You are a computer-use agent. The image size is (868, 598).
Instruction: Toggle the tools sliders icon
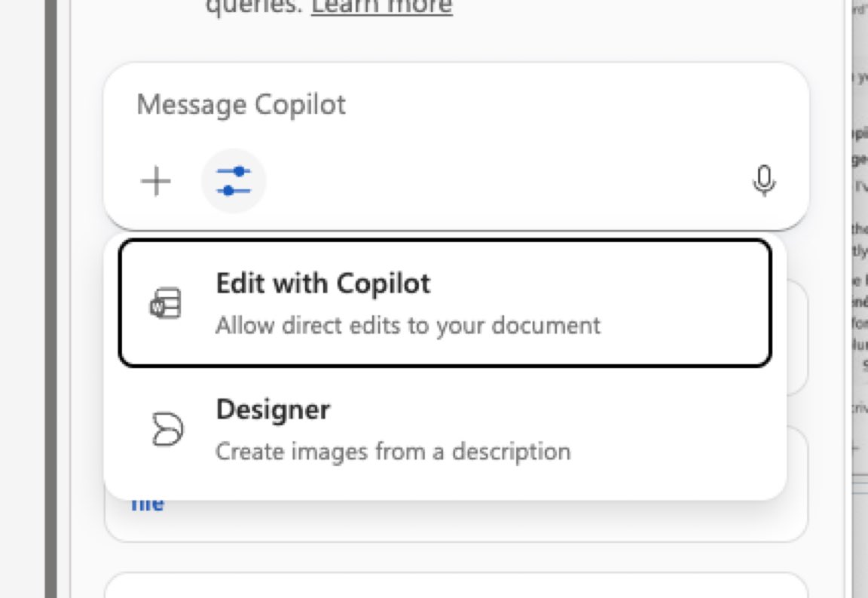(234, 181)
